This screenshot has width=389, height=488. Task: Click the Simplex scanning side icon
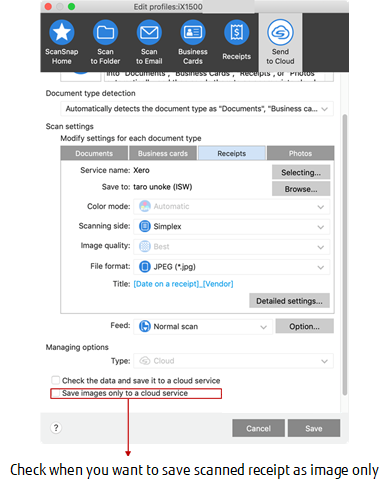pyautogui.click(x=145, y=226)
